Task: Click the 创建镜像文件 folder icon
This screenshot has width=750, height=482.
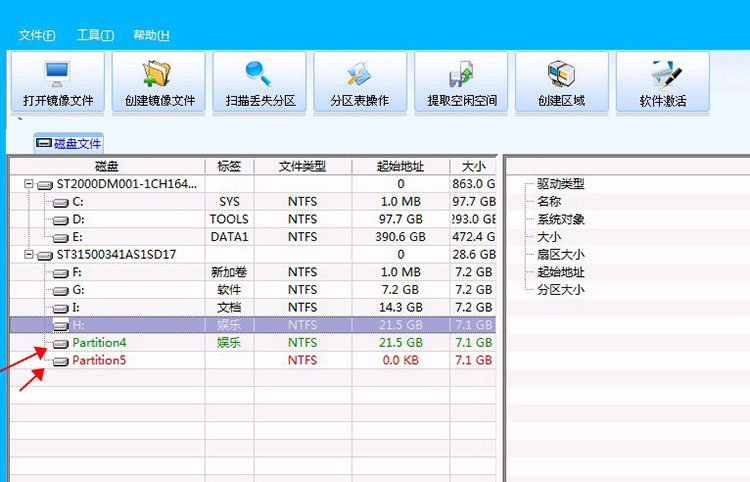Action: tap(159, 74)
